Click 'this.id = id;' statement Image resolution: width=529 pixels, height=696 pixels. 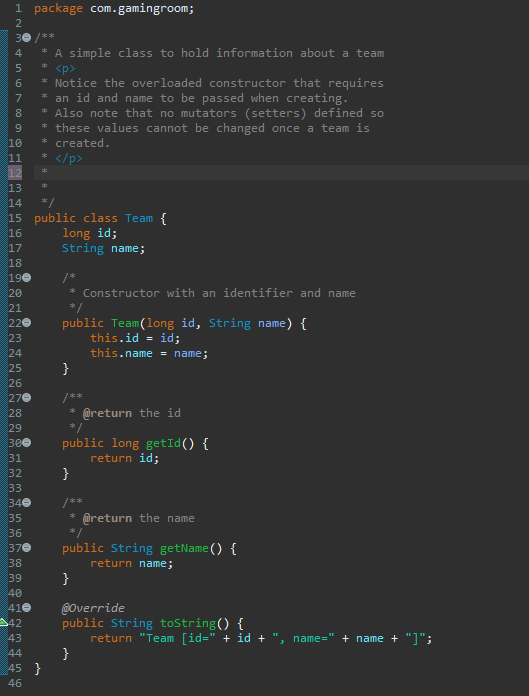(x=135, y=338)
